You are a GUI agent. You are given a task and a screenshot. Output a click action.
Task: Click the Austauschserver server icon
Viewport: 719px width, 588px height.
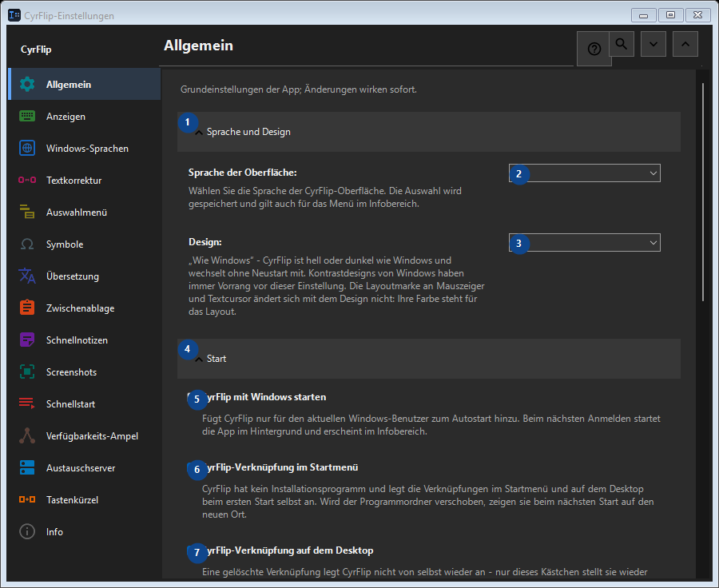27,468
